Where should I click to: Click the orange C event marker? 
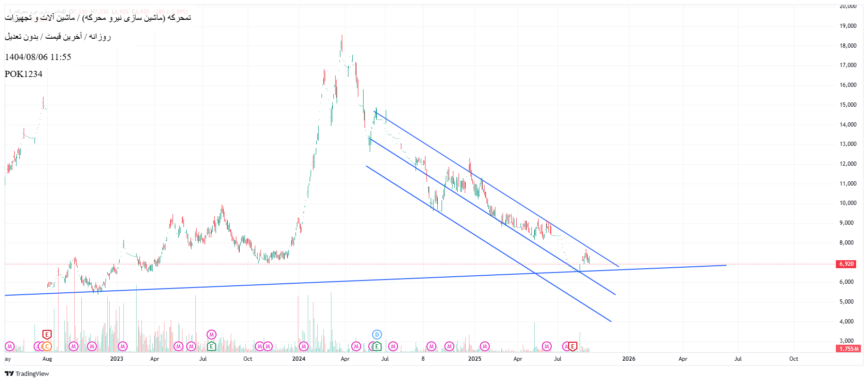click(47, 347)
